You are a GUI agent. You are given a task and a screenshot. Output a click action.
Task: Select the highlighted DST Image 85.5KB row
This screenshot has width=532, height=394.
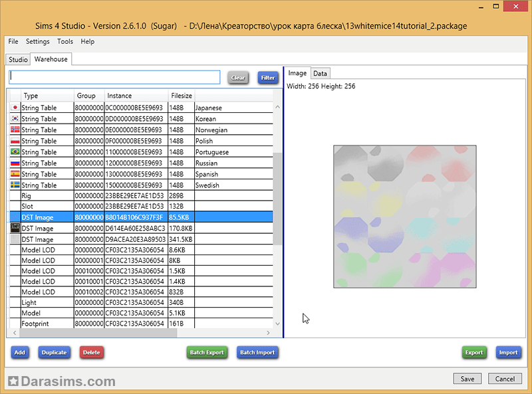(142, 217)
